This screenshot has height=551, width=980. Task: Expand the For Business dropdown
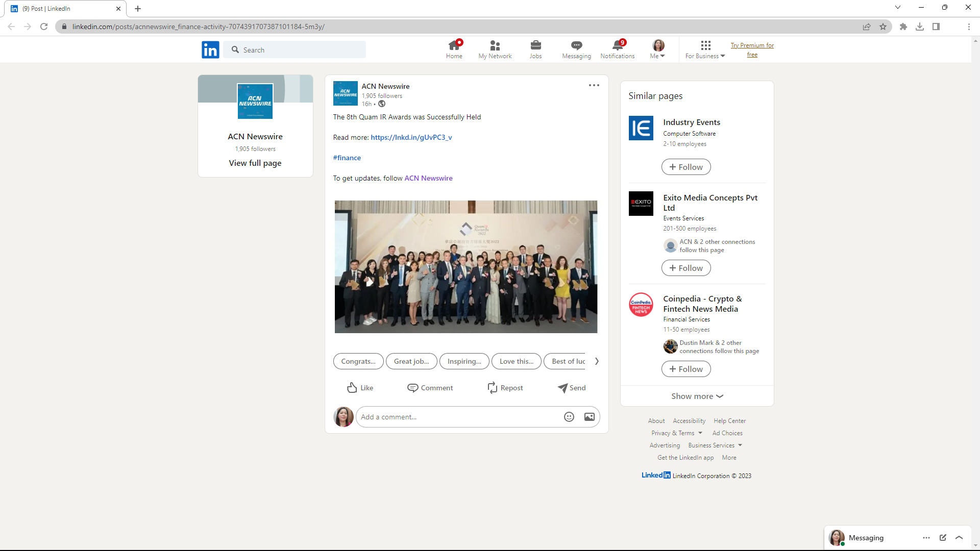[705, 49]
